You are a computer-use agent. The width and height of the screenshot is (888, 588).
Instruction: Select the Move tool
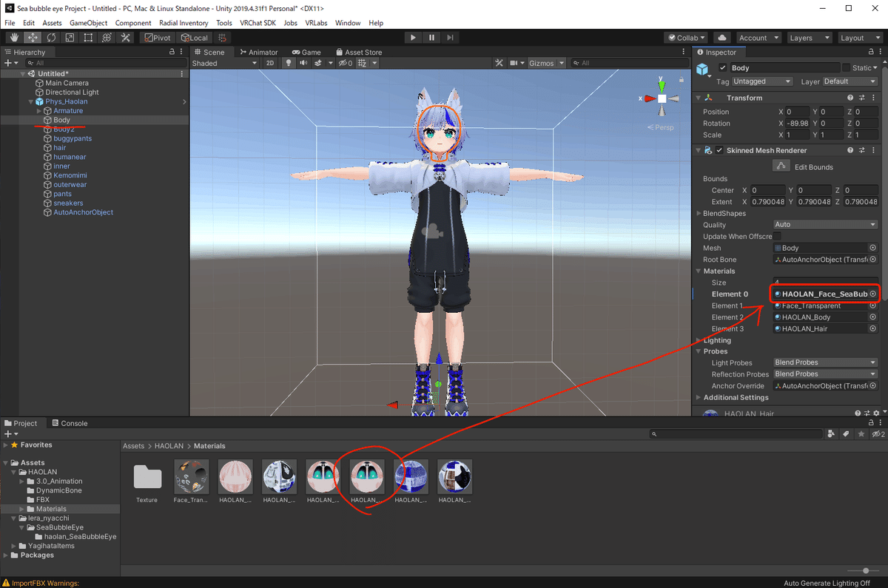tap(32, 38)
